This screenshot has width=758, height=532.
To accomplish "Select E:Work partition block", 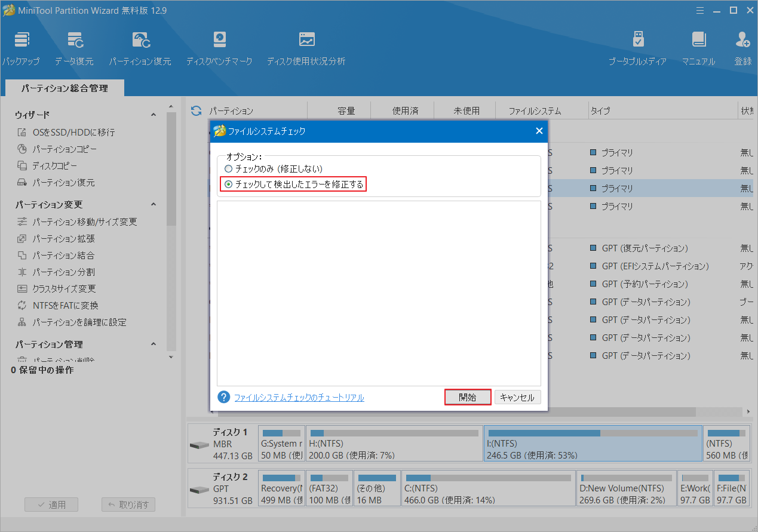I will (695, 488).
